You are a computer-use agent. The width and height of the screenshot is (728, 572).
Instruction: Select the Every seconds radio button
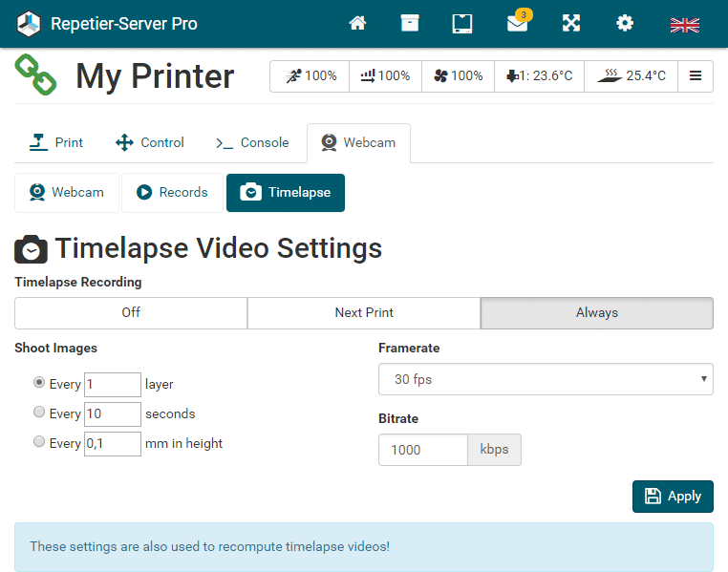click(39, 412)
